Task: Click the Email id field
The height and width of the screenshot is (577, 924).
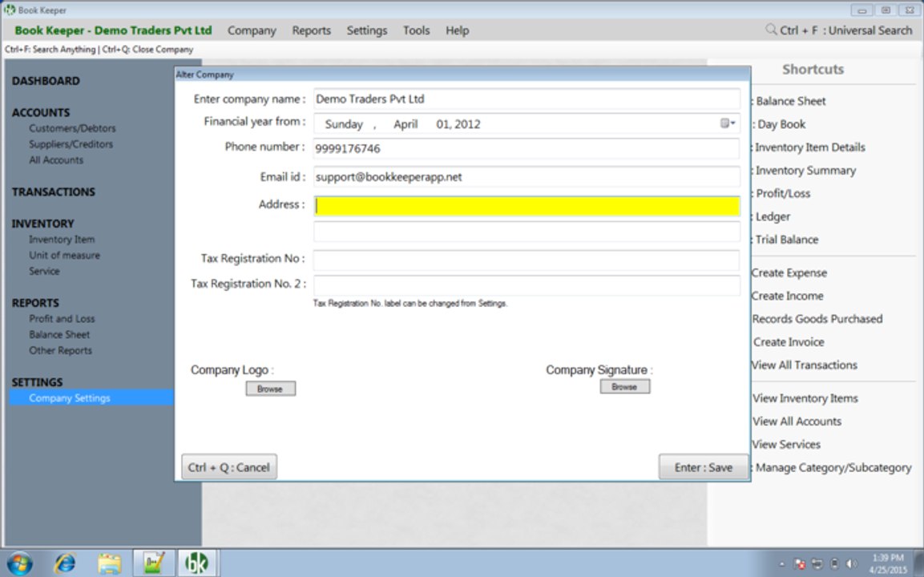Action: coord(527,177)
